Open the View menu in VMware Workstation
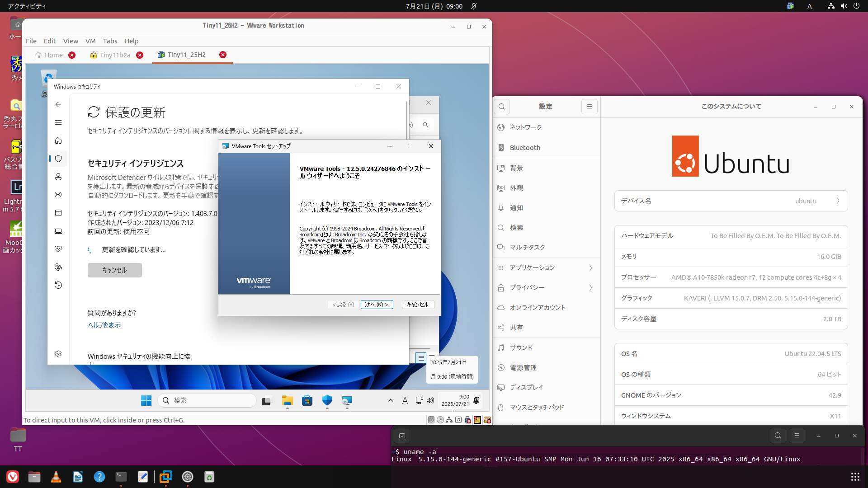This screenshot has height=488, width=868. click(x=71, y=41)
